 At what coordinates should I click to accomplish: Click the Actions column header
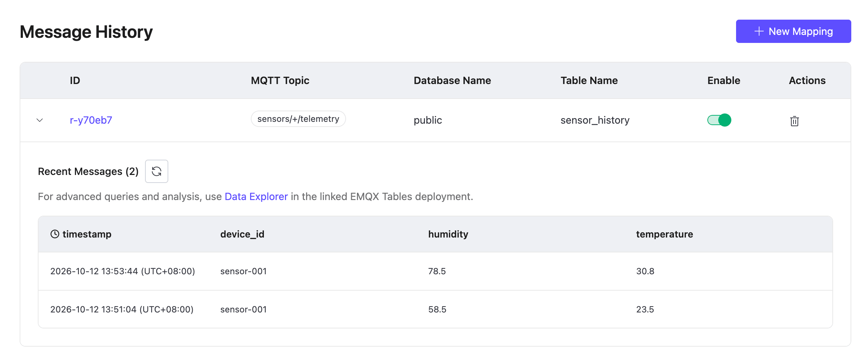point(807,80)
